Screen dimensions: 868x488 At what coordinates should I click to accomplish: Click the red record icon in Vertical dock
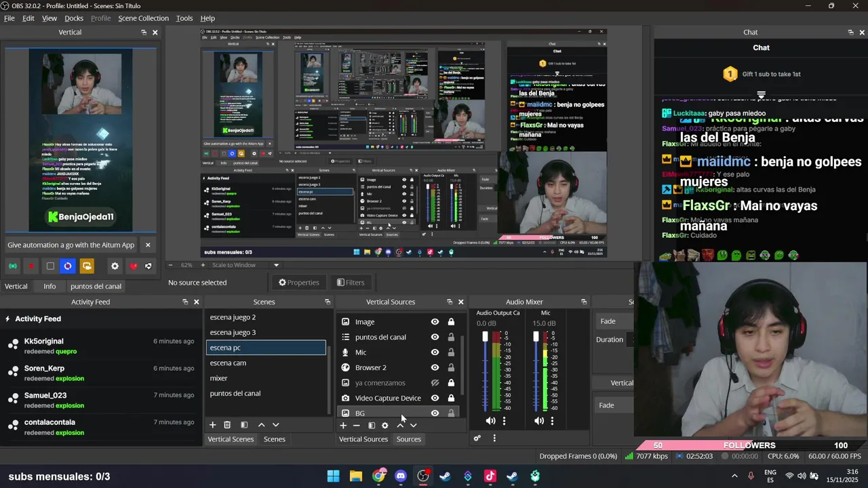click(31, 266)
